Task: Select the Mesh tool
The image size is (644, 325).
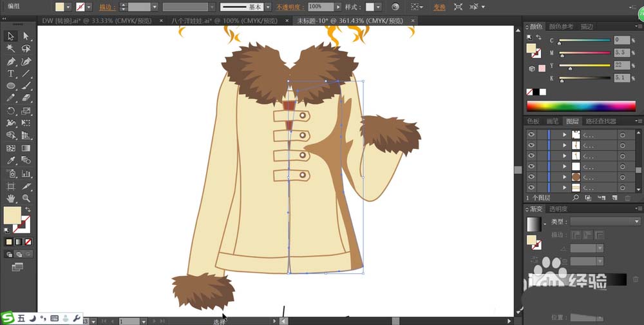Action: 11,148
